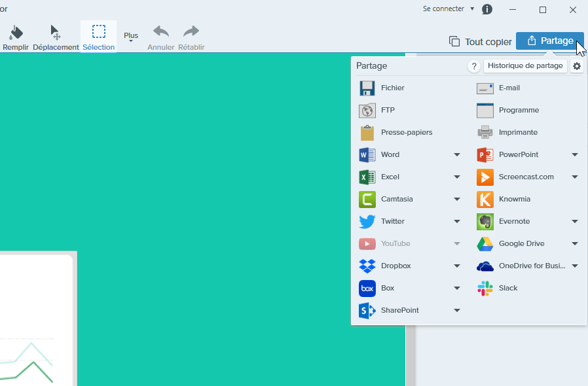Share to Camtasia icon
The width and height of the screenshot is (588, 386).
pyautogui.click(x=367, y=199)
